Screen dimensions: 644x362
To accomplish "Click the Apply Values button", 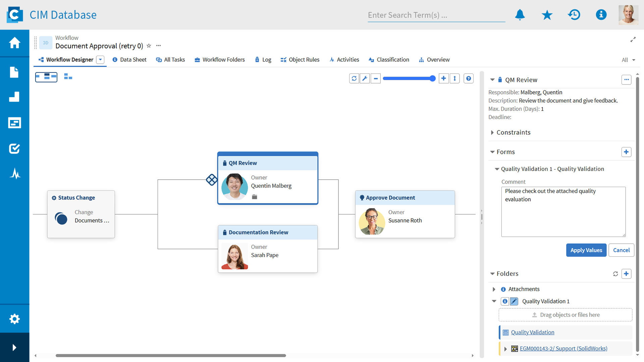I will (x=586, y=250).
